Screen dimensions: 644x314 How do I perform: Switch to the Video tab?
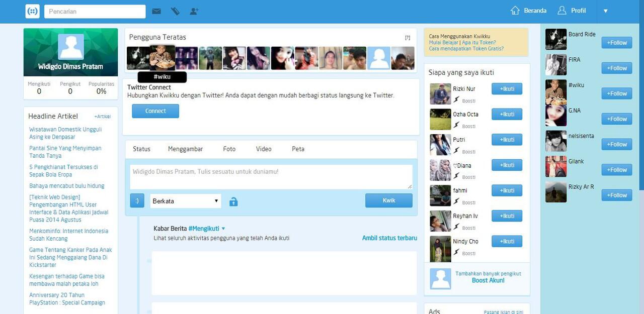click(x=264, y=149)
